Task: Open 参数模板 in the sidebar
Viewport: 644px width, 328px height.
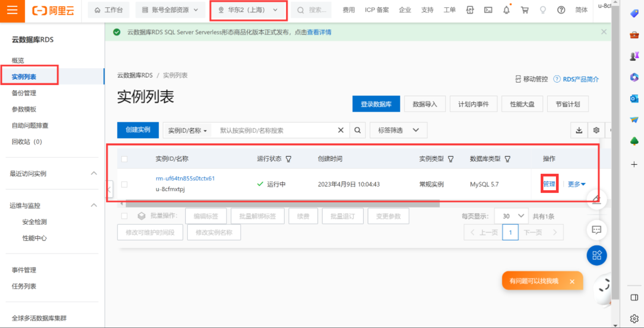Action: coord(24,109)
